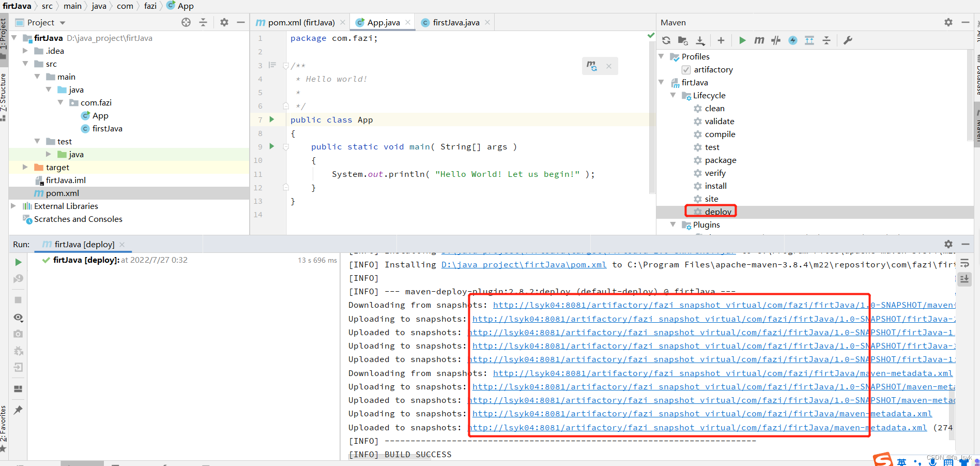
Task: Expand the .idea folder
Action: [x=25, y=51]
